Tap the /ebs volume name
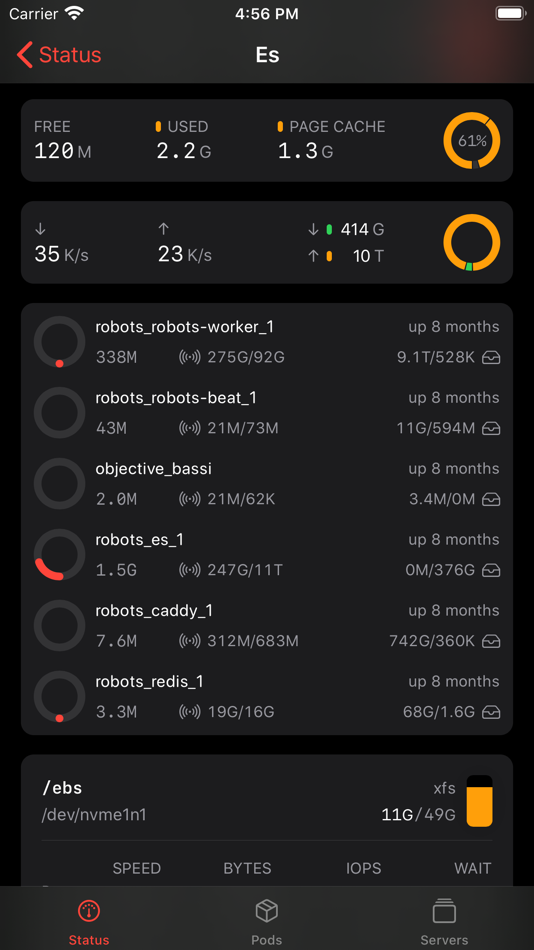534x950 pixels. [62, 788]
